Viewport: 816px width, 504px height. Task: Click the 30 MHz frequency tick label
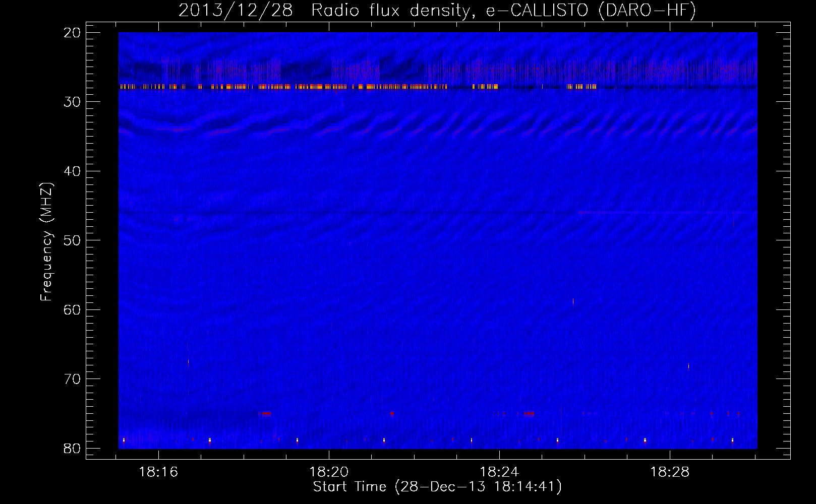coord(73,102)
